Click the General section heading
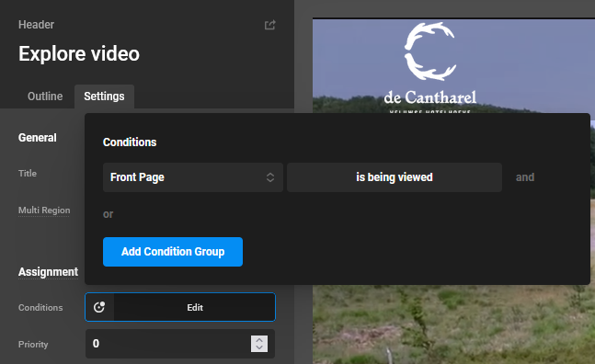Viewport: 595px width, 364px height. coord(37,138)
